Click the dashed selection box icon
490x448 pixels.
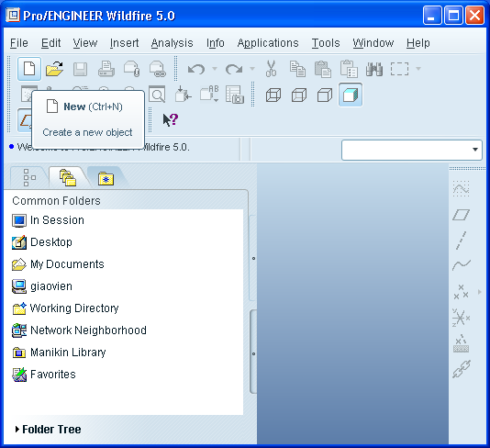pyautogui.click(x=399, y=69)
